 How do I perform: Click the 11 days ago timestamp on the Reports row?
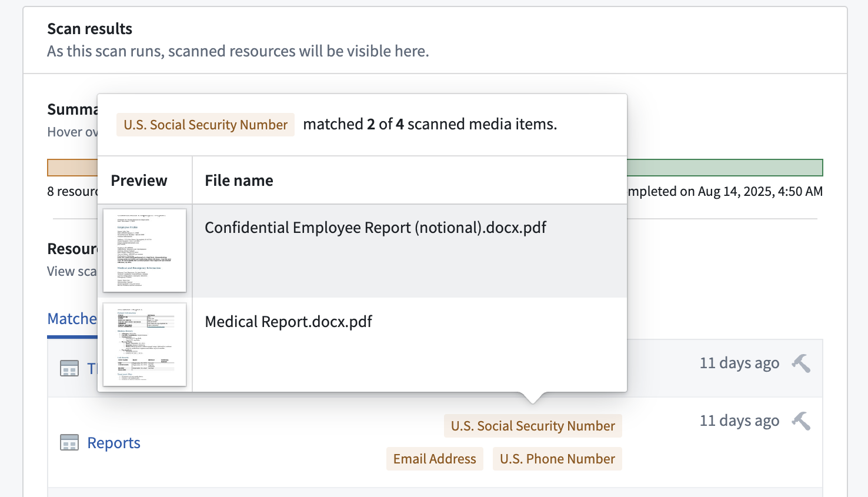coord(739,421)
